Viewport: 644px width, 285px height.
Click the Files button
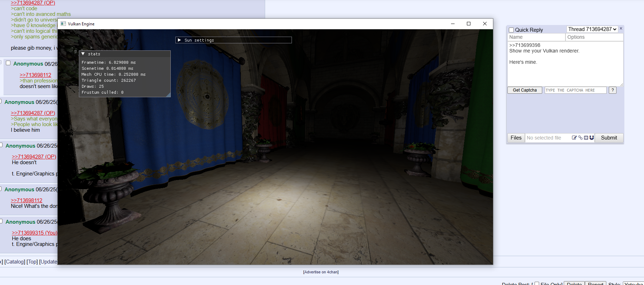516,138
